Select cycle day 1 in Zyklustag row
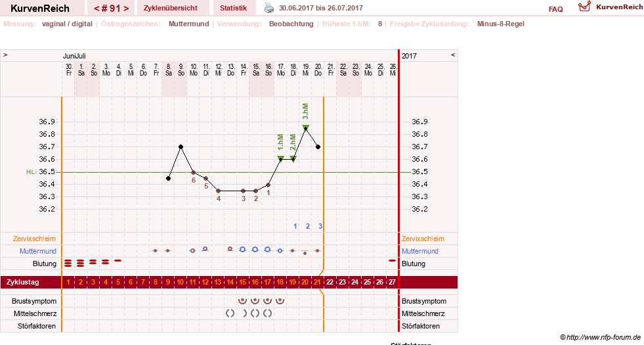This screenshot has width=644, height=345. pos(68,283)
